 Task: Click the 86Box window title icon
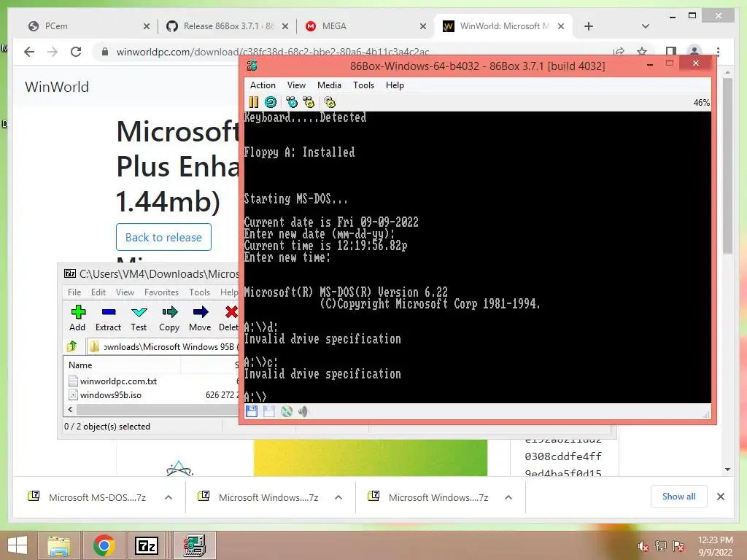point(252,66)
